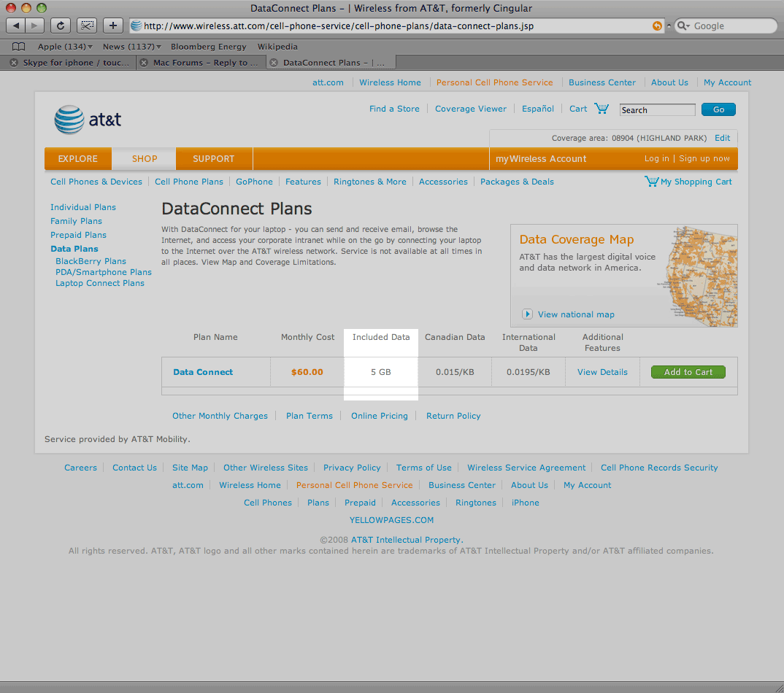Open iPhone footer link

[525, 503]
